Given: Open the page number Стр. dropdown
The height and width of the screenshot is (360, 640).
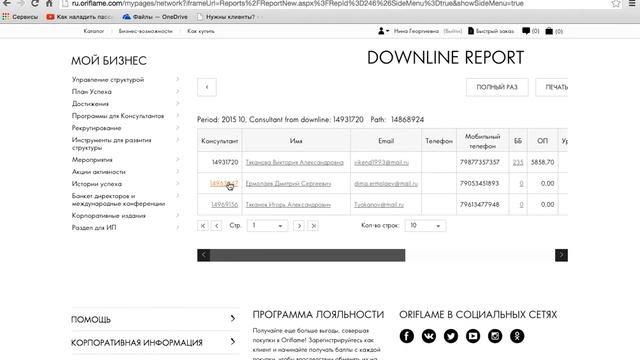Looking at the screenshot, I should tap(267, 226).
